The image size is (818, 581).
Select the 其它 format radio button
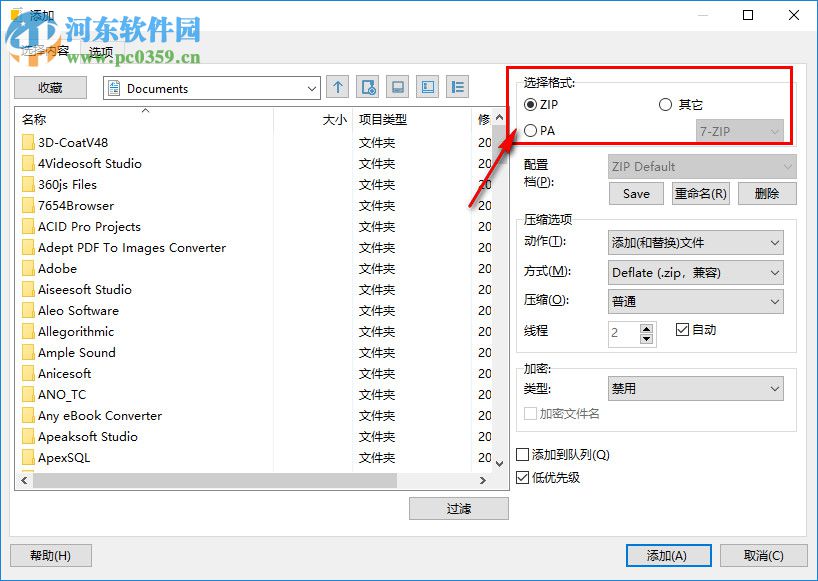(x=666, y=104)
